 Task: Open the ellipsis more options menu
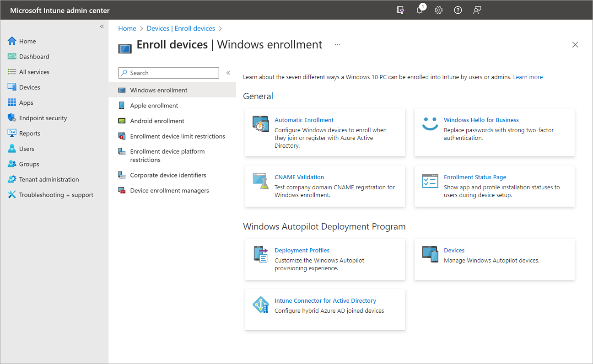(x=338, y=45)
